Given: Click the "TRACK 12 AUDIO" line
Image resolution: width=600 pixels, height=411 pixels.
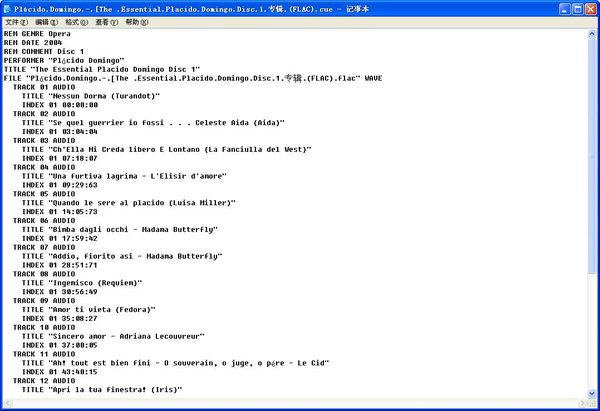Looking at the screenshot, I should pyautogui.click(x=44, y=381).
